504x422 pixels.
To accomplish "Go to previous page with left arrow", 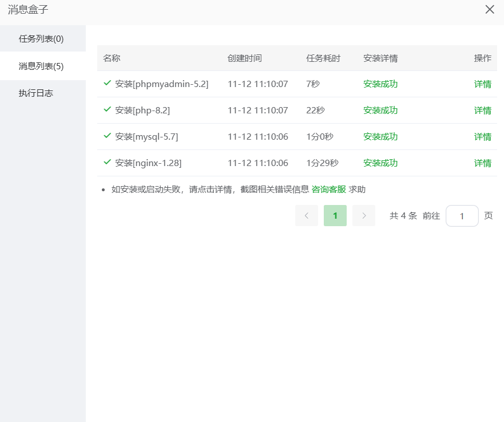I will [307, 216].
